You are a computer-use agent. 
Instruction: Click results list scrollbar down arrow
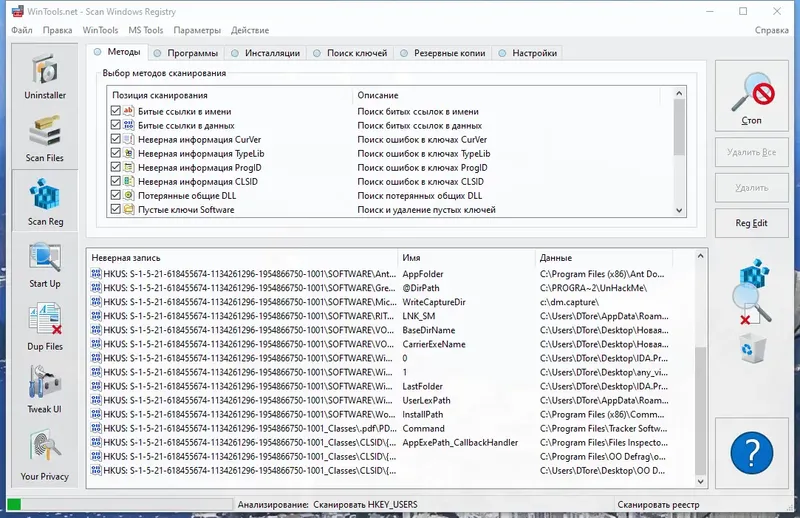coord(701,481)
